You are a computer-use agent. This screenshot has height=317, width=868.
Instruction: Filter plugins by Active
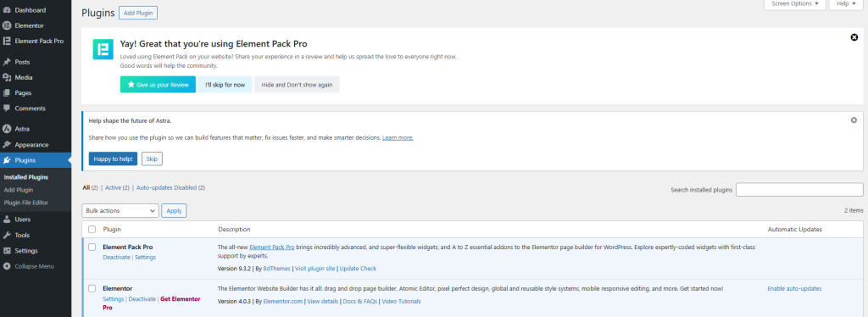[x=113, y=188]
